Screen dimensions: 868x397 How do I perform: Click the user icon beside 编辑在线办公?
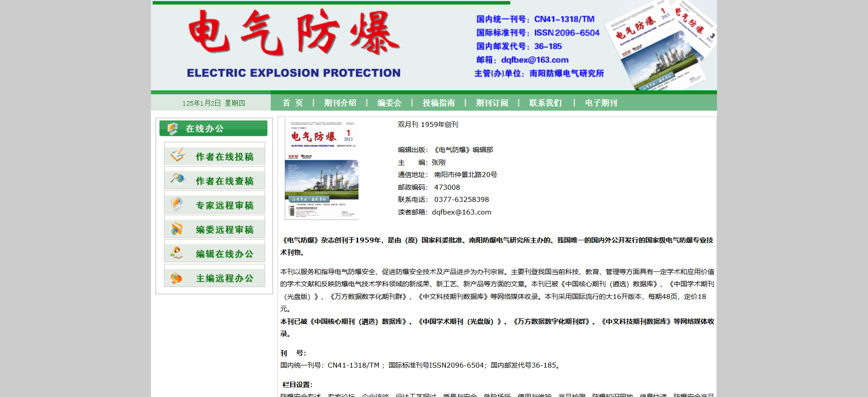176,253
